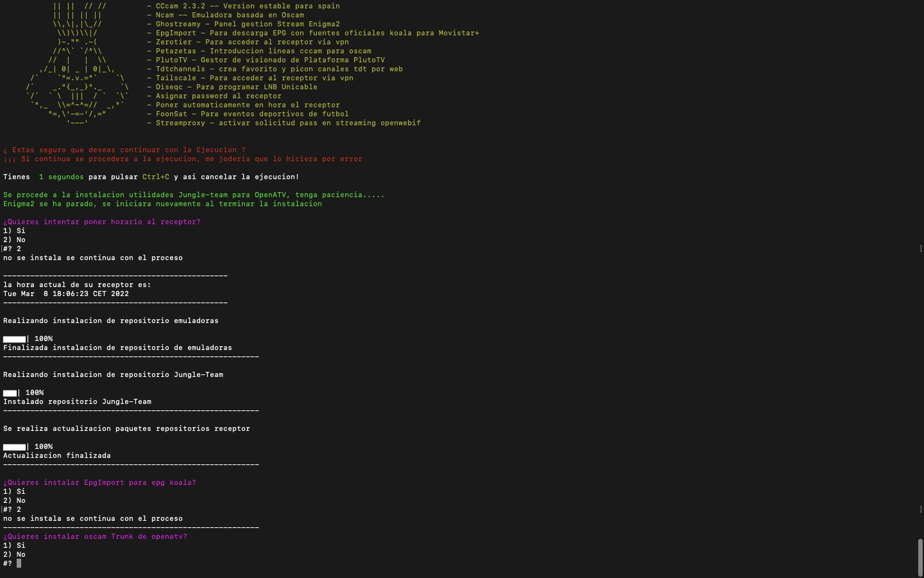Click "1) Si" under the EpgImport koala question
924x578 pixels.
tap(14, 491)
